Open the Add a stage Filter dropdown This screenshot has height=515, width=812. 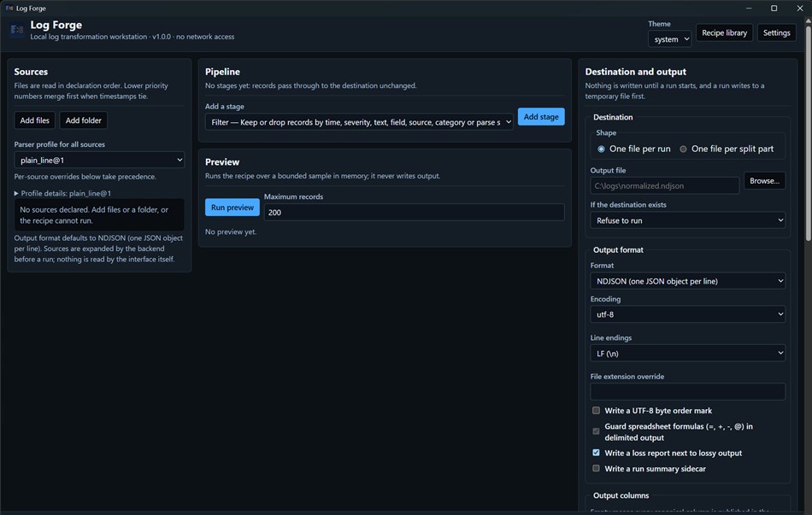(359, 122)
